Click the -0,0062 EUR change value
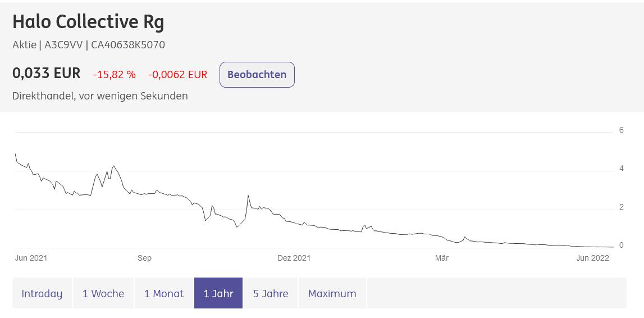The width and height of the screenshot is (644, 318). 177,74
